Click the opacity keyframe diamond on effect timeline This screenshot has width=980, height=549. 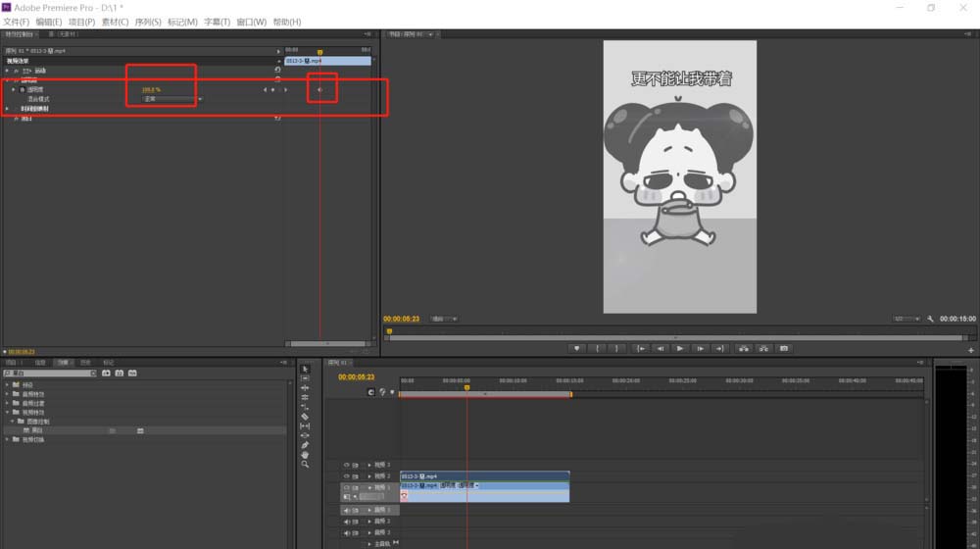click(x=320, y=90)
